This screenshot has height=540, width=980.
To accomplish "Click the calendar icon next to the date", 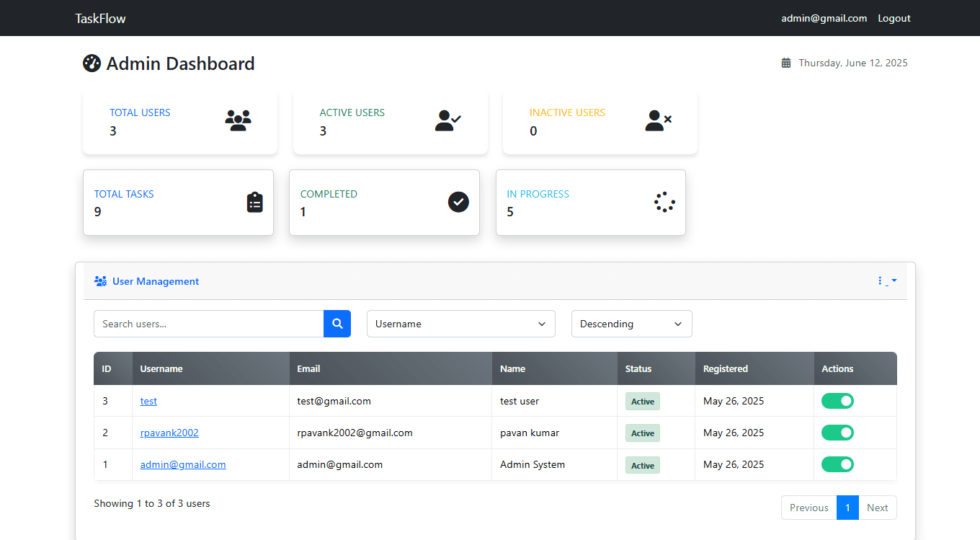I will coord(785,63).
